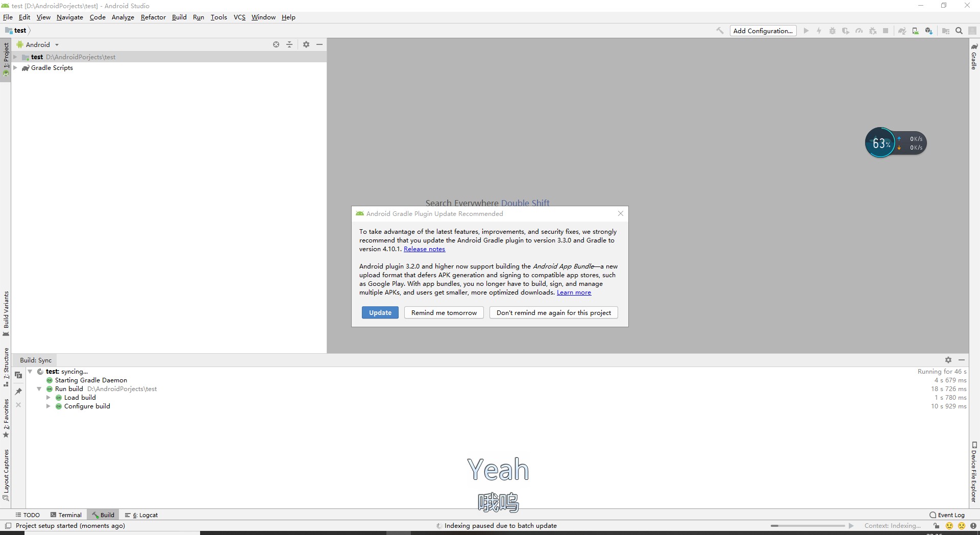Collapse the Run build node

(39, 389)
